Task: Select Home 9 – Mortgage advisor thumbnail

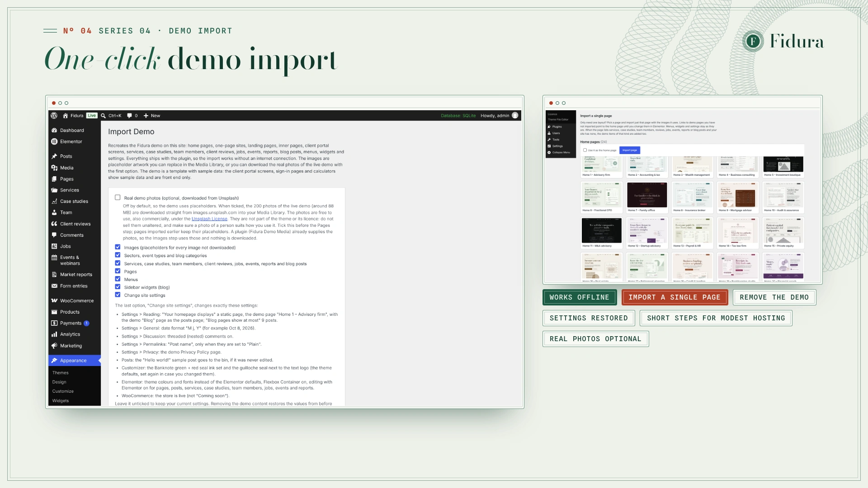Action: tap(738, 197)
